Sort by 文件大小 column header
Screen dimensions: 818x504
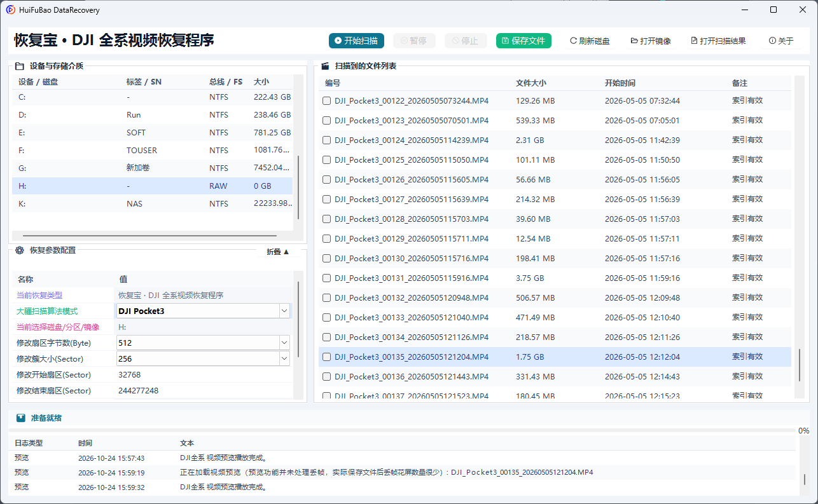click(x=531, y=83)
